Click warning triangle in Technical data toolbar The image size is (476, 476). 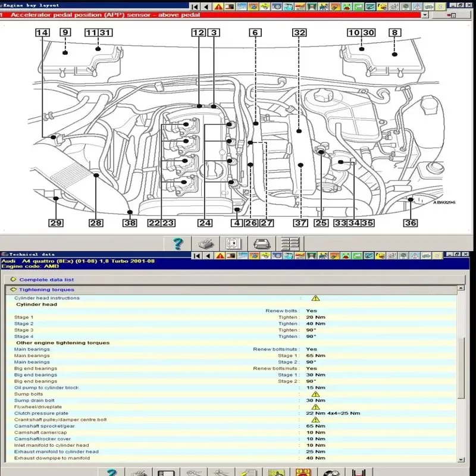pyautogui.click(x=219, y=255)
